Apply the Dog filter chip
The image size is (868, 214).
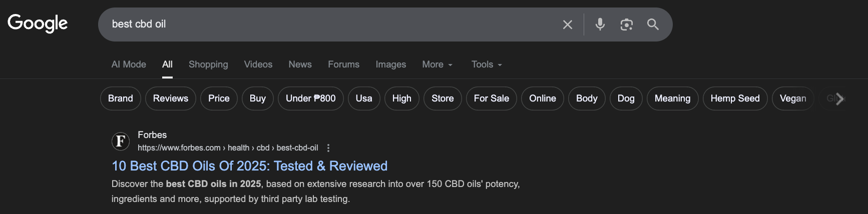[626, 98]
